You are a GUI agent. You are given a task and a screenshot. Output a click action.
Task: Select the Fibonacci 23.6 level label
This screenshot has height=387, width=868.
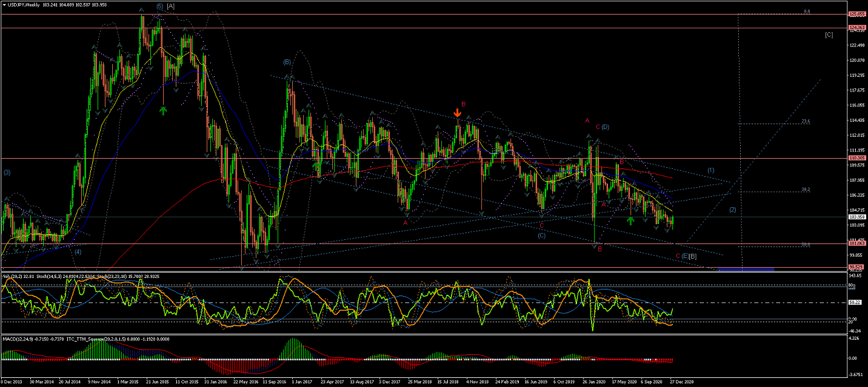pos(805,121)
